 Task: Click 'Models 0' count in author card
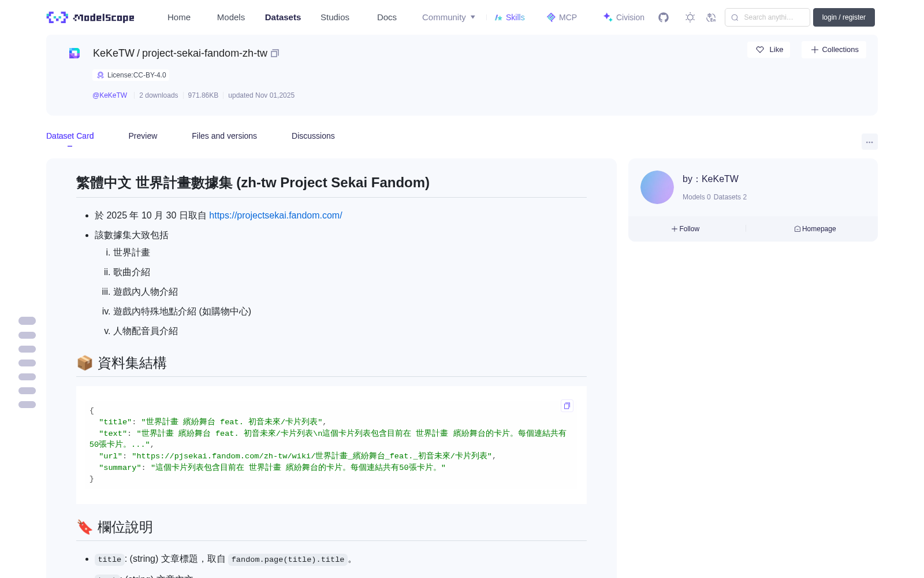pos(696,197)
